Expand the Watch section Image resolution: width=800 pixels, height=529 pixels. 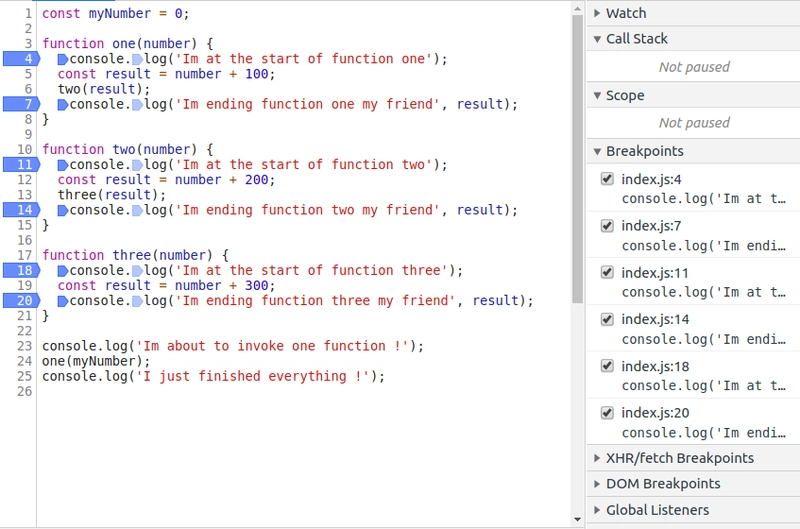626,13
